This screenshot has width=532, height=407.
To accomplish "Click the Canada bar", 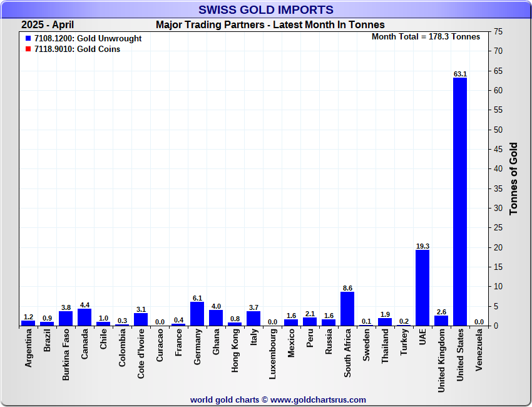I will 84,317.
